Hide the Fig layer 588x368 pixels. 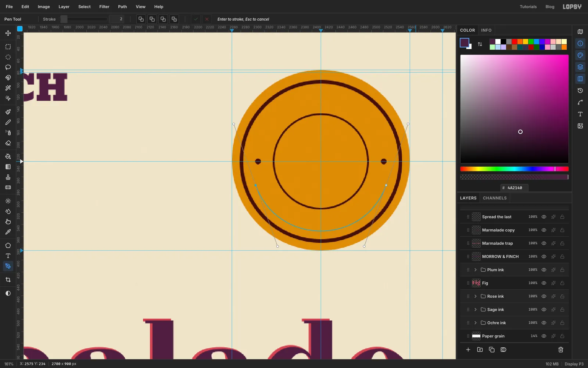point(544,283)
